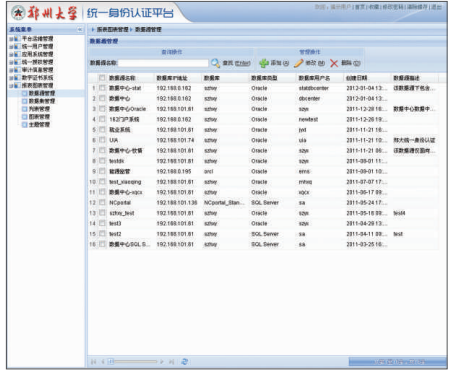Sort by the 数据库IP地址 column header
This screenshot has height=372, width=450.
coord(172,78)
